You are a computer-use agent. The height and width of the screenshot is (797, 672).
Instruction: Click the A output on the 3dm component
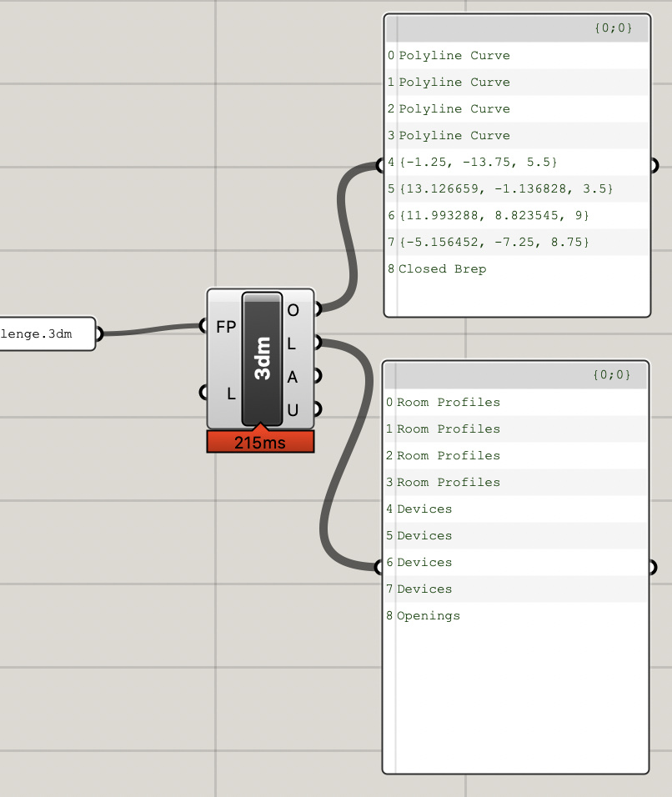click(x=293, y=377)
